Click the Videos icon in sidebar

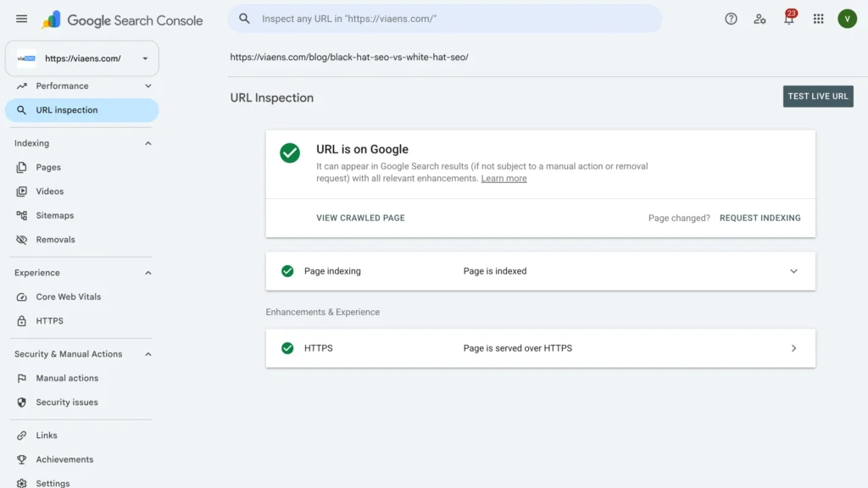21,191
